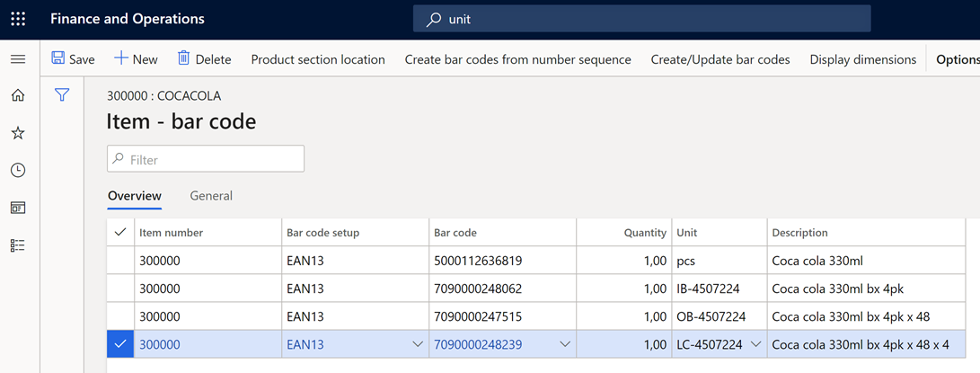
Task: Open Modules list icon in sidebar
Action: pyautogui.click(x=18, y=245)
